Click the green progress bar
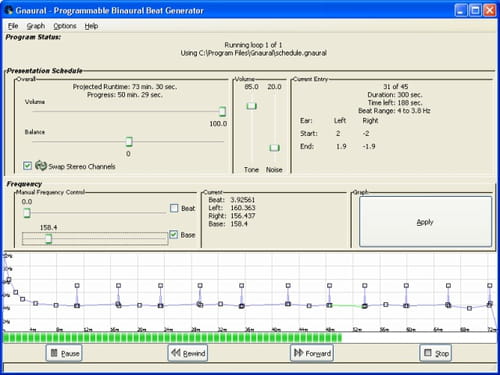 173,338
